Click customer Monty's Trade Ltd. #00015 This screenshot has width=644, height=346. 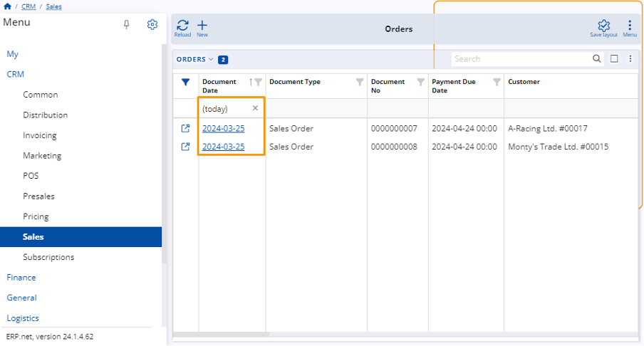click(559, 147)
